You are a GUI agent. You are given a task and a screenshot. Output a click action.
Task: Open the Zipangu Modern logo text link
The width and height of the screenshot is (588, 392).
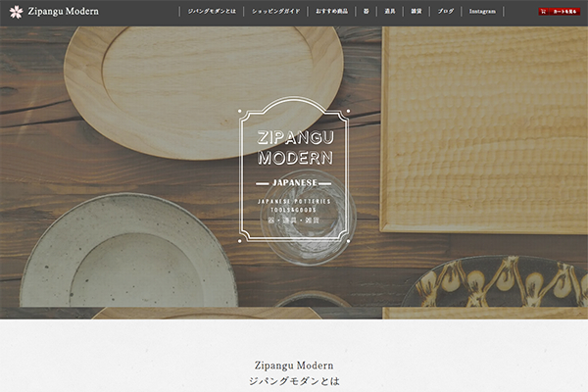pyautogui.click(x=64, y=12)
